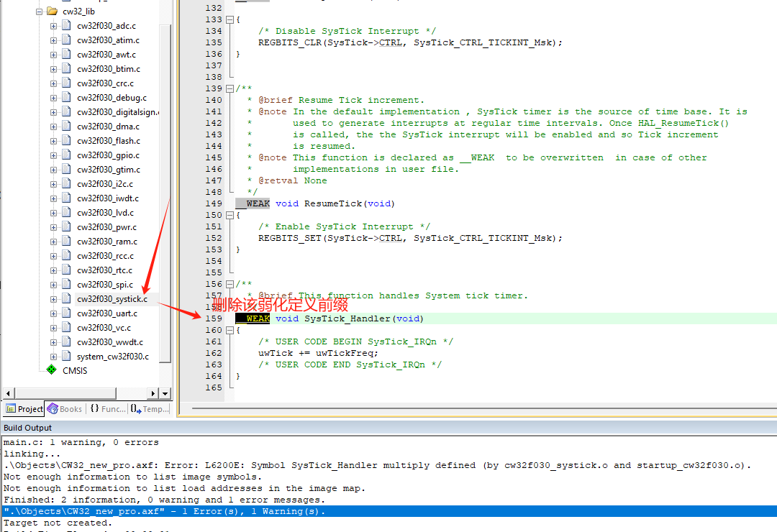This screenshot has width=777, height=532.
Task: Select cw32f030_digitalsign file in tree
Action: click(x=117, y=112)
